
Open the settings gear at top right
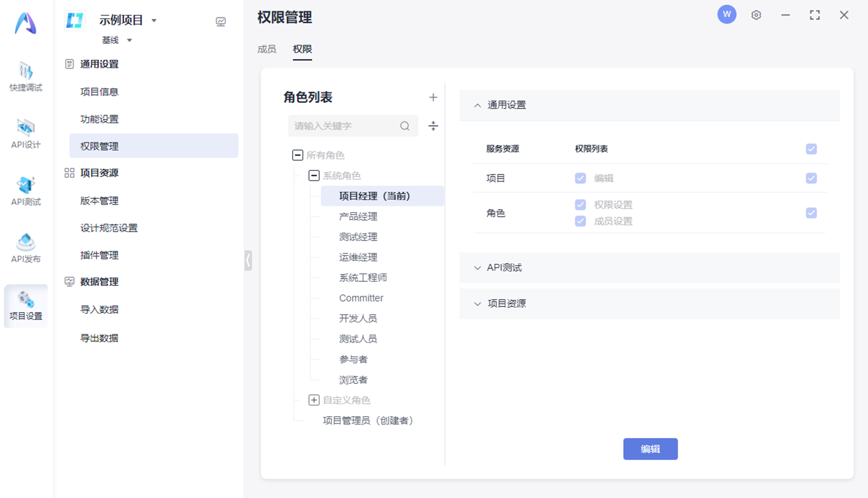pos(756,15)
